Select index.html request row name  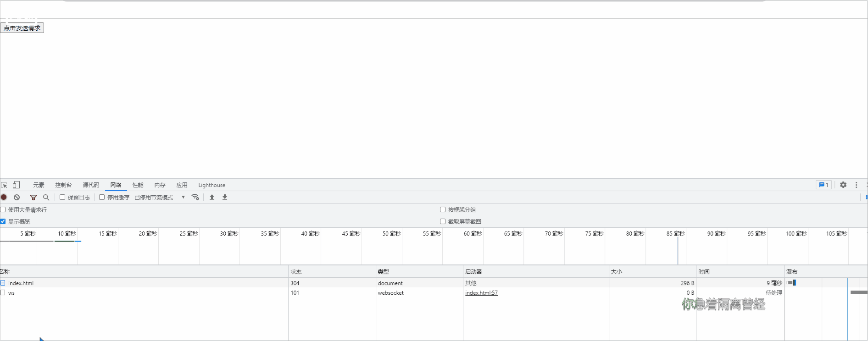coord(21,283)
